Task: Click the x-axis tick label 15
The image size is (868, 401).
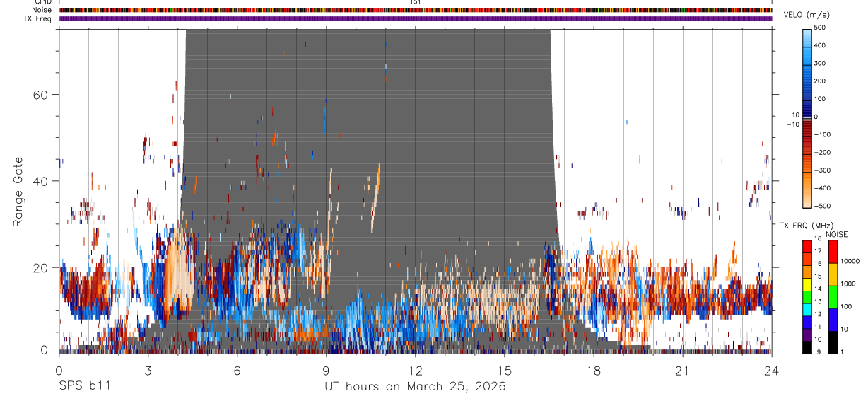Action: pos(505,371)
